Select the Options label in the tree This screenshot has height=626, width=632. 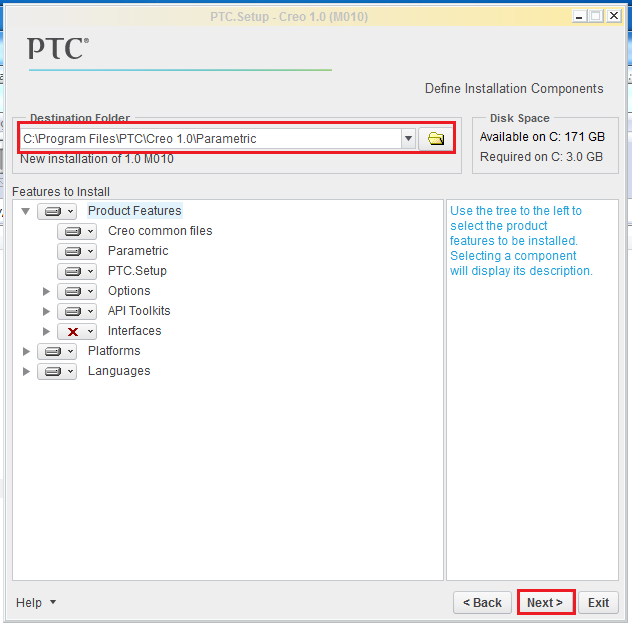tap(129, 291)
